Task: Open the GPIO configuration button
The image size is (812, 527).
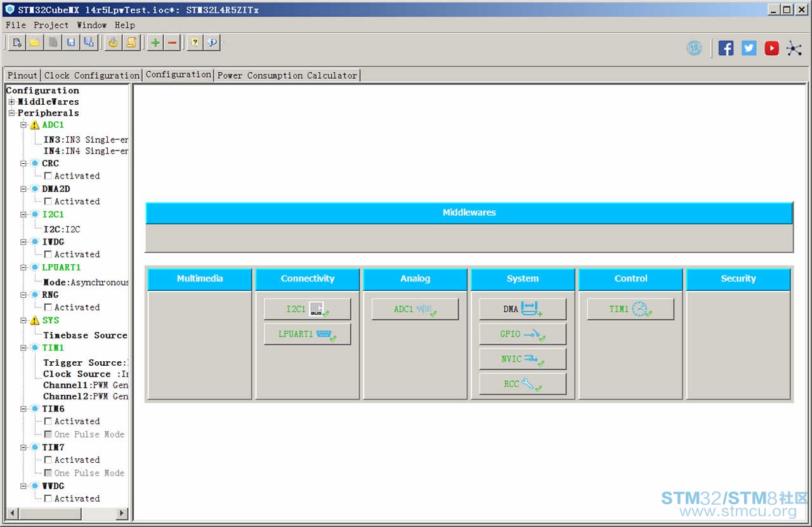Action: 523,334
